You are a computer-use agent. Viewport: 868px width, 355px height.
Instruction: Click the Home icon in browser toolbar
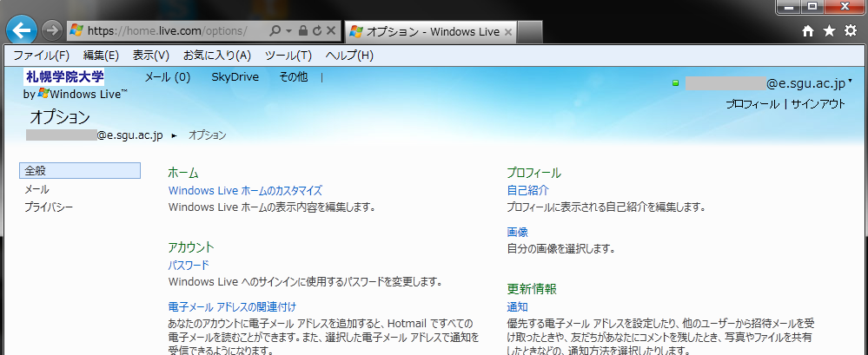808,31
